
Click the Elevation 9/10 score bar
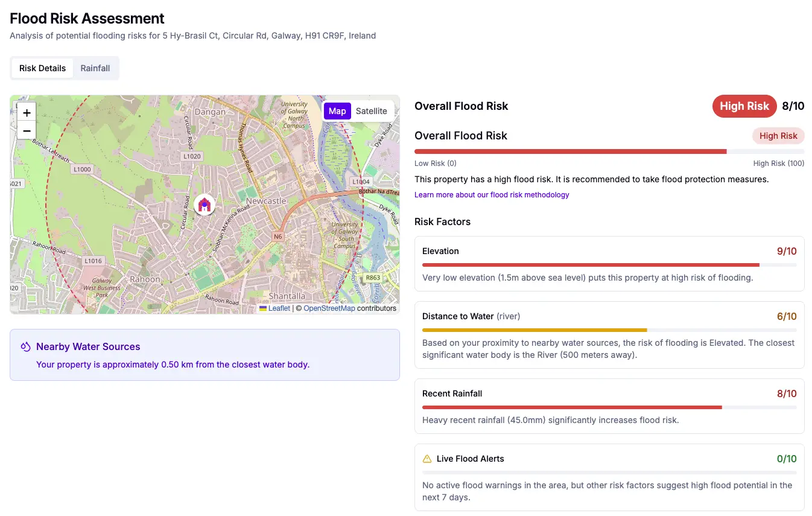click(609, 265)
